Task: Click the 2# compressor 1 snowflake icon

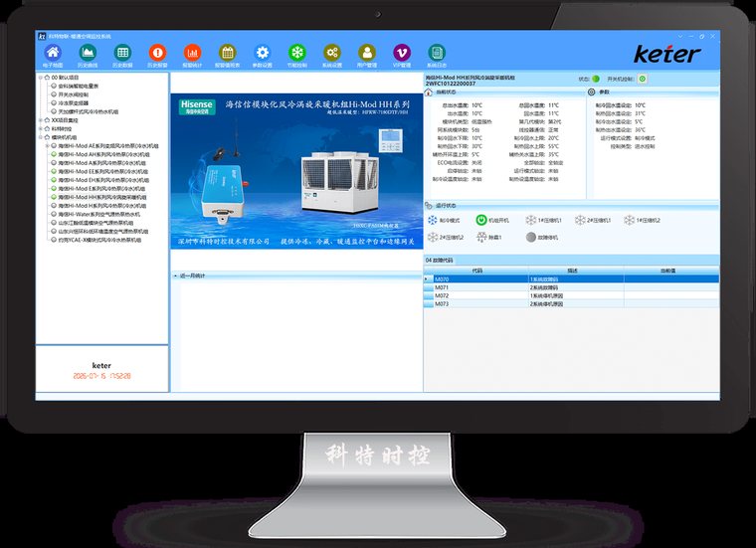Action: click(580, 220)
